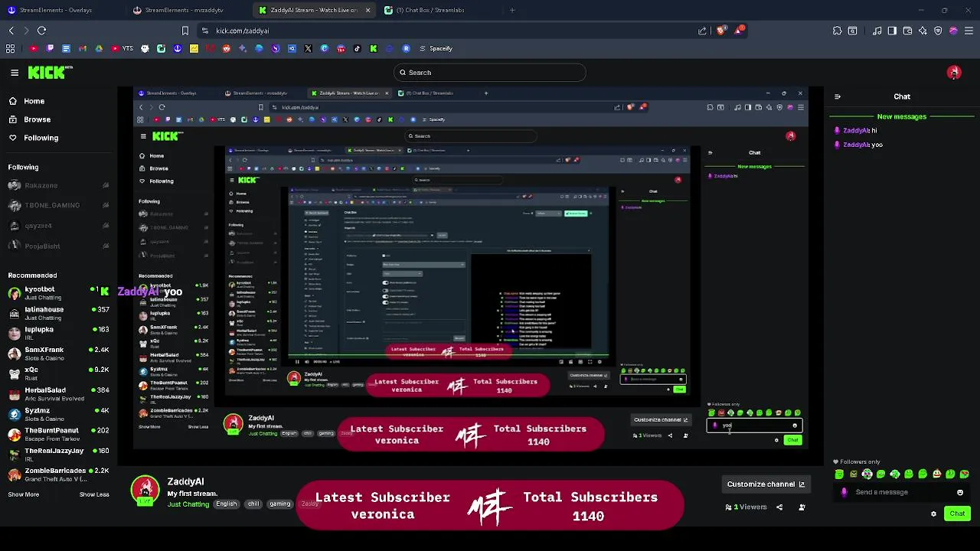
Task: Open the Google Drive bookmark icon
Action: coord(99,48)
